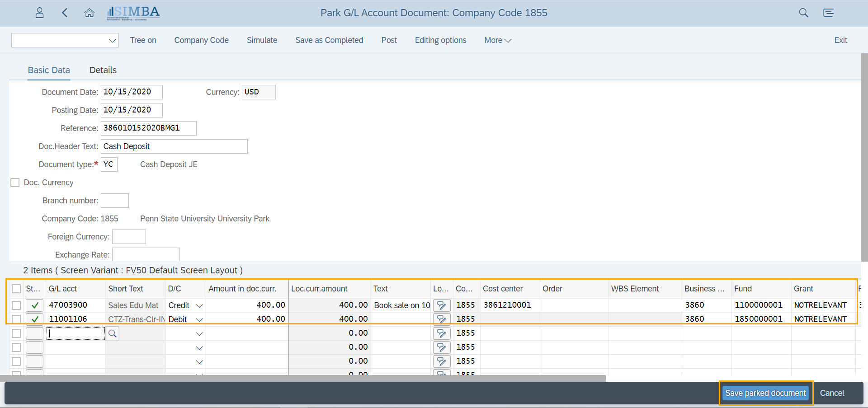868x408 pixels.
Task: Click Save as Completed
Action: click(330, 40)
